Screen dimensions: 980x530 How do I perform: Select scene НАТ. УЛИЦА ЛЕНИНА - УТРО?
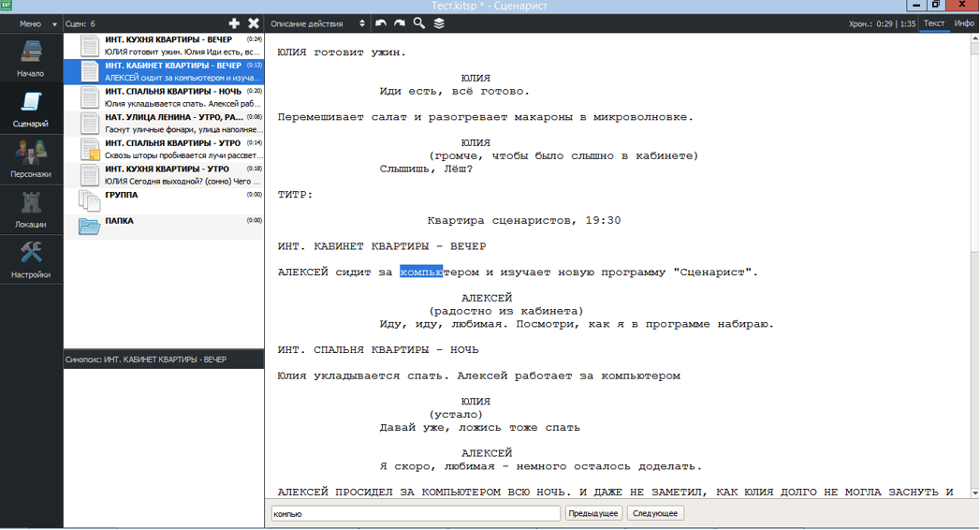[164, 123]
